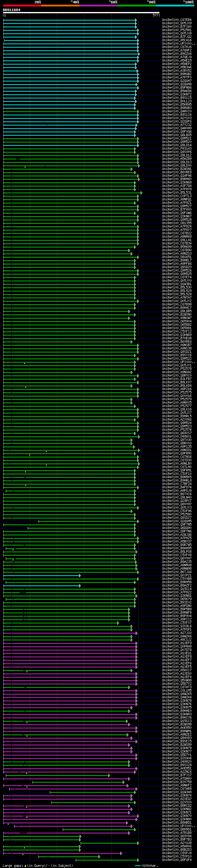Select hit UniRef100_B9GZU4
The width and height of the screenshot is (197, 868).
(x=176, y=54)
